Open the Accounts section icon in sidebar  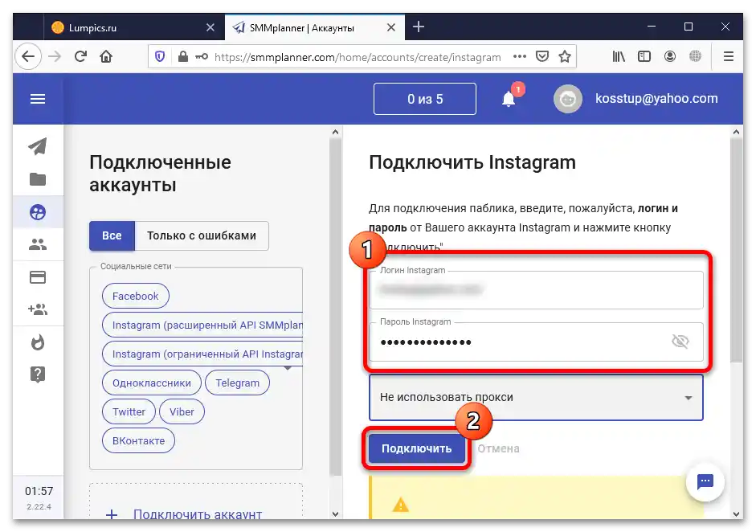(38, 212)
